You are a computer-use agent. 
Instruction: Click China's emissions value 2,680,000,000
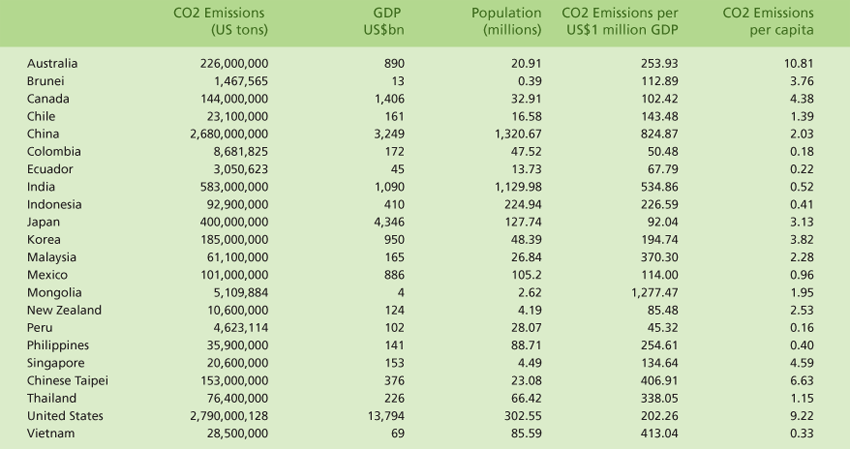229,134
